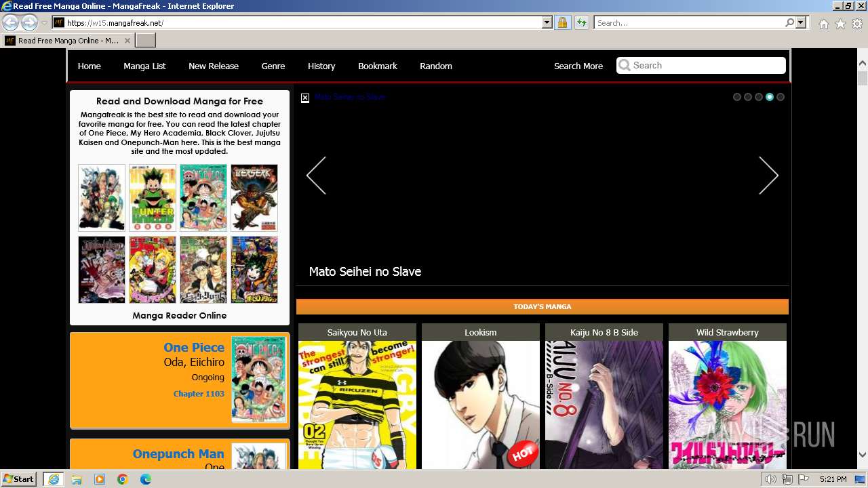868x488 pixels.
Task: Show previous slide with left arrow
Action: 316,176
